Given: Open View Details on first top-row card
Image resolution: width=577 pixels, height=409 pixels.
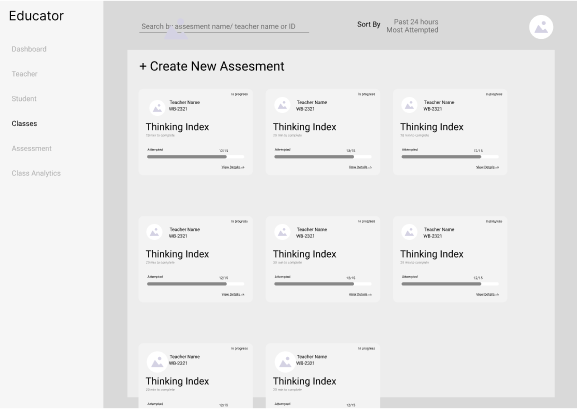Looking at the screenshot, I should click(x=233, y=167).
